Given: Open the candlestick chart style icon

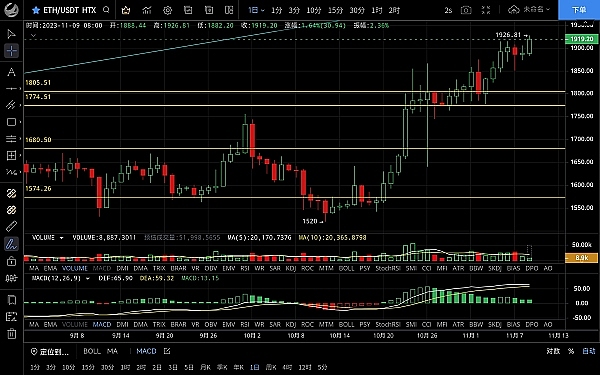Looking at the screenshot, I should click(126, 10).
